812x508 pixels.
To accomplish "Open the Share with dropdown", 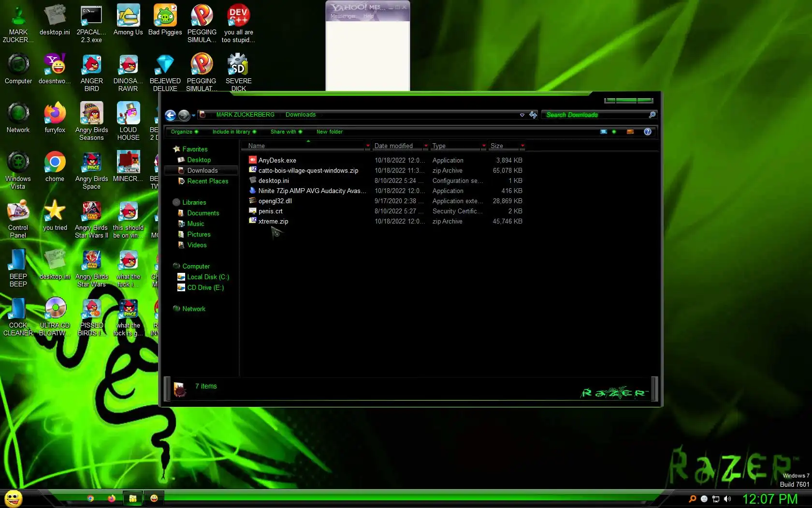I will click(x=286, y=132).
